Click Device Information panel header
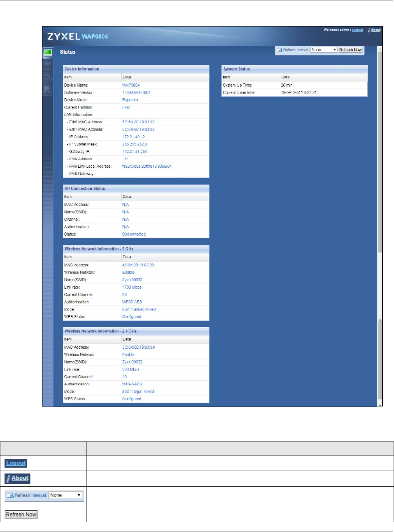394x532 pixels. pyautogui.click(x=136, y=69)
